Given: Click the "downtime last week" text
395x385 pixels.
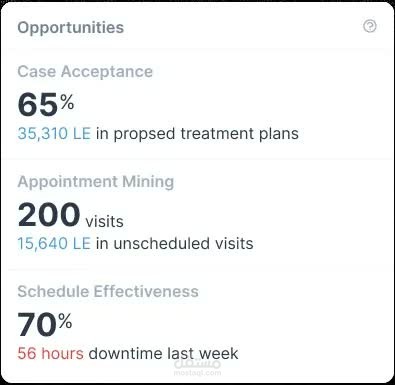Looking at the screenshot, I should [x=163, y=353].
